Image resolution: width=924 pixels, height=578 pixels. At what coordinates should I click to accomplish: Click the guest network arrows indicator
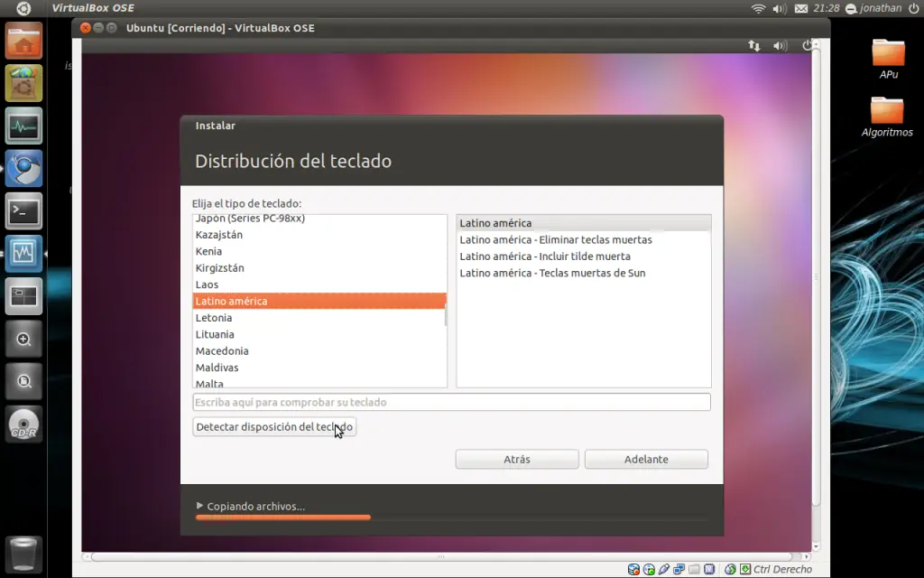pos(754,45)
